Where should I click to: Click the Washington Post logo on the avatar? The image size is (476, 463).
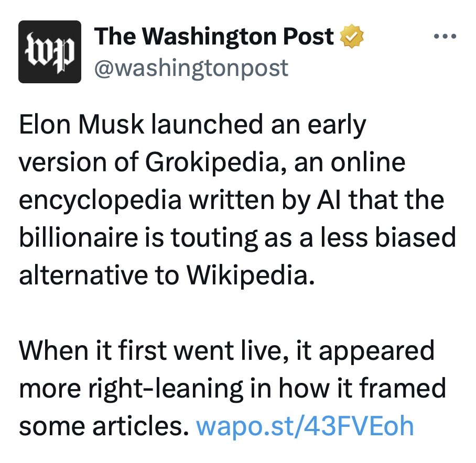[49, 51]
